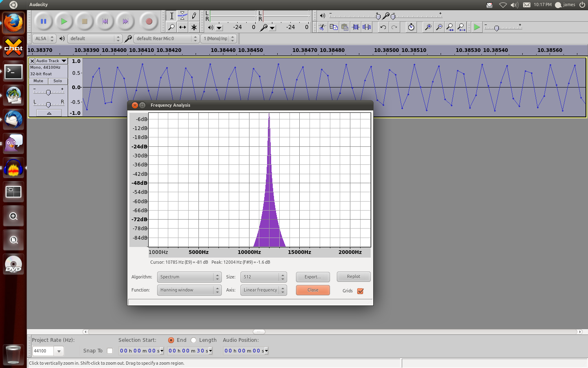588x368 pixels.
Task: Open the Axis Linear frequency dropdown
Action: coord(263,290)
